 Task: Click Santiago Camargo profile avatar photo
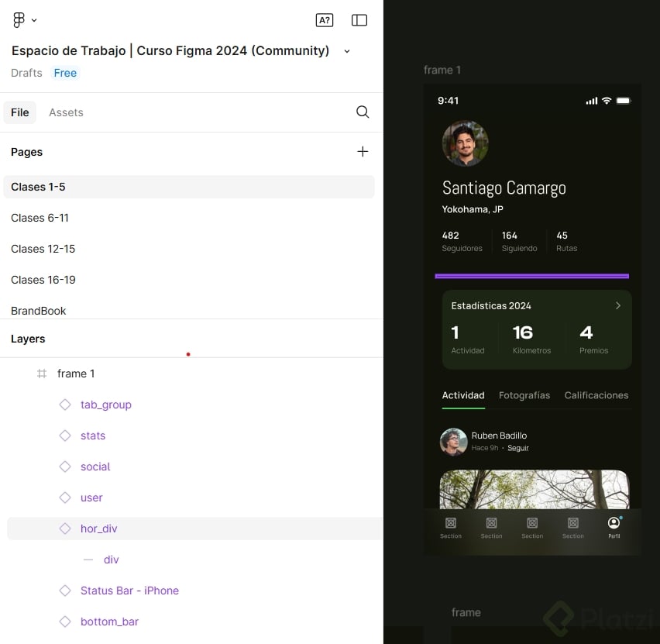[x=465, y=143]
